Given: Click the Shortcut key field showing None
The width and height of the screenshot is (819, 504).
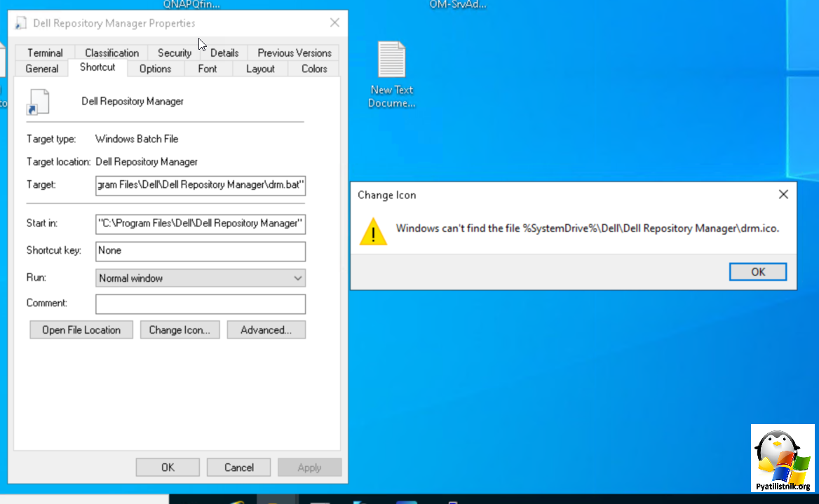Looking at the screenshot, I should click(201, 251).
